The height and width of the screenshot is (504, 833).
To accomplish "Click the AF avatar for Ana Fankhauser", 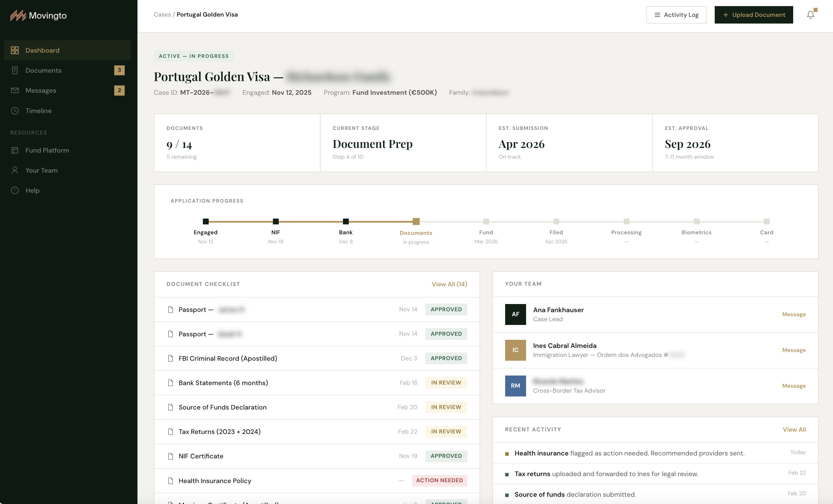I will (515, 314).
